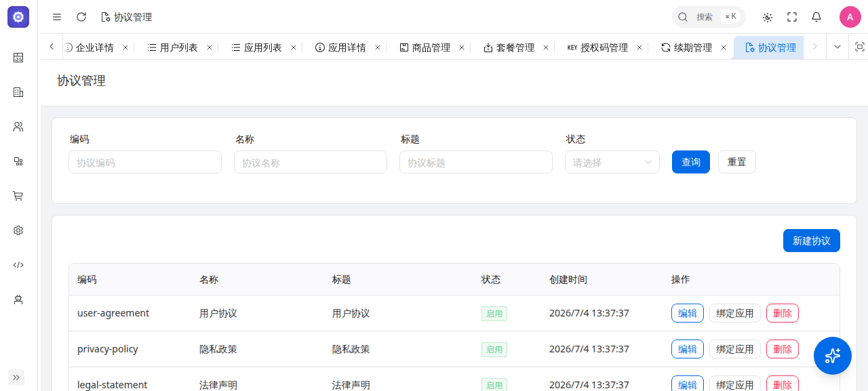Image resolution: width=868 pixels, height=391 pixels.
Task: Click the privacy-policy code cell
Action: pos(108,349)
